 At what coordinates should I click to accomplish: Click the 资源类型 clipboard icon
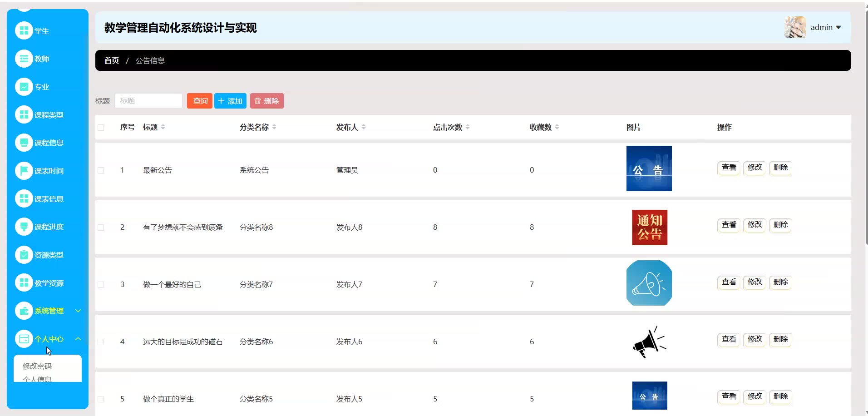click(24, 255)
